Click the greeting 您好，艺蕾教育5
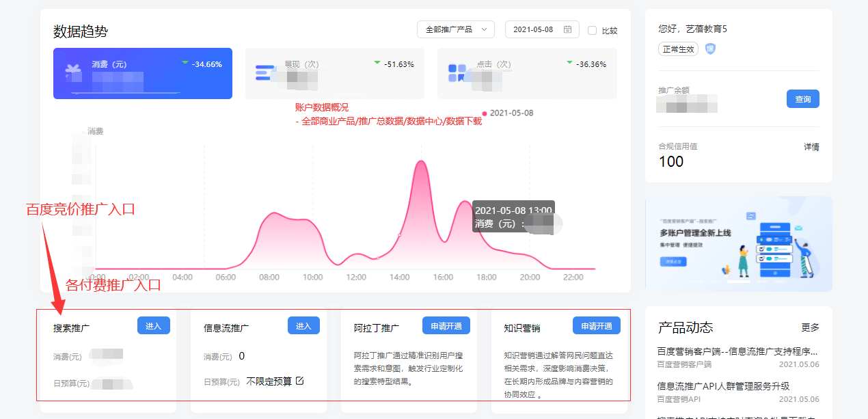Image resolution: width=868 pixels, height=419 pixels. [x=693, y=29]
